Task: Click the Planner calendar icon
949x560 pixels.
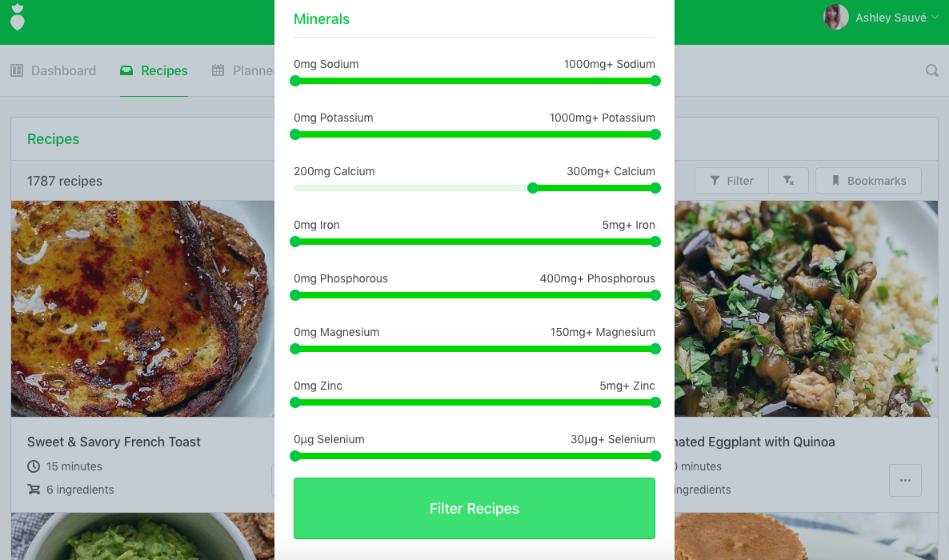Action: (x=218, y=71)
